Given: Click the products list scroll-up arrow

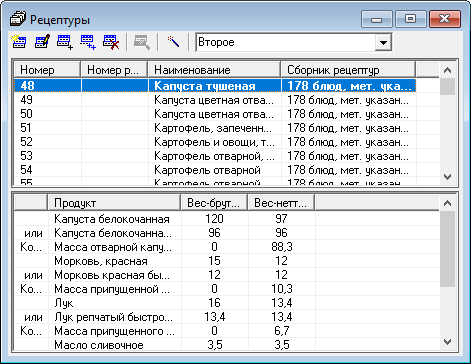Looking at the screenshot, I should [447, 203].
